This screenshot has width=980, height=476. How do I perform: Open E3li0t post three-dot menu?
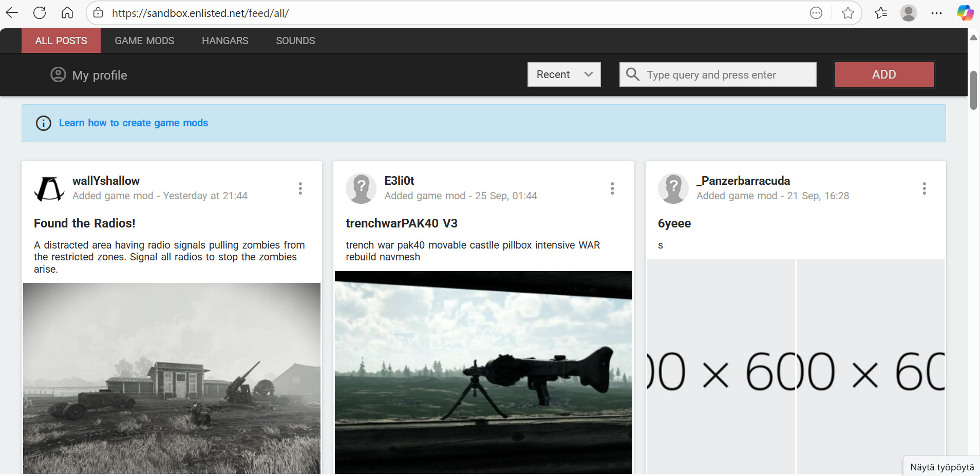(612, 188)
